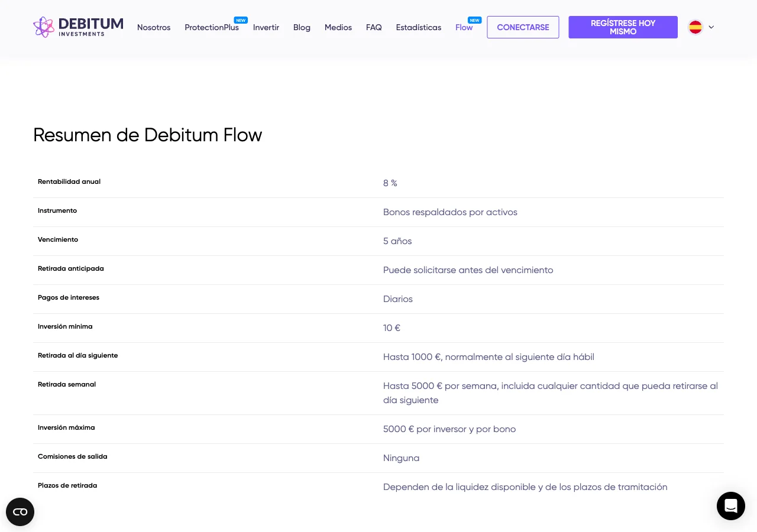Click the 'Diarios' value
Image resolution: width=757 pixels, height=532 pixels.
(x=398, y=299)
